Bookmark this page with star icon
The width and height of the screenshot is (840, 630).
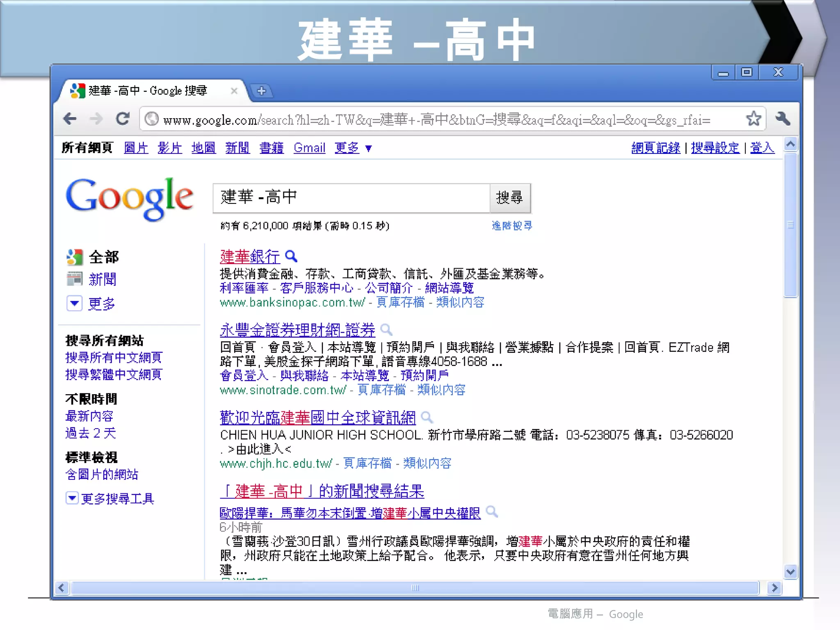[x=753, y=119]
